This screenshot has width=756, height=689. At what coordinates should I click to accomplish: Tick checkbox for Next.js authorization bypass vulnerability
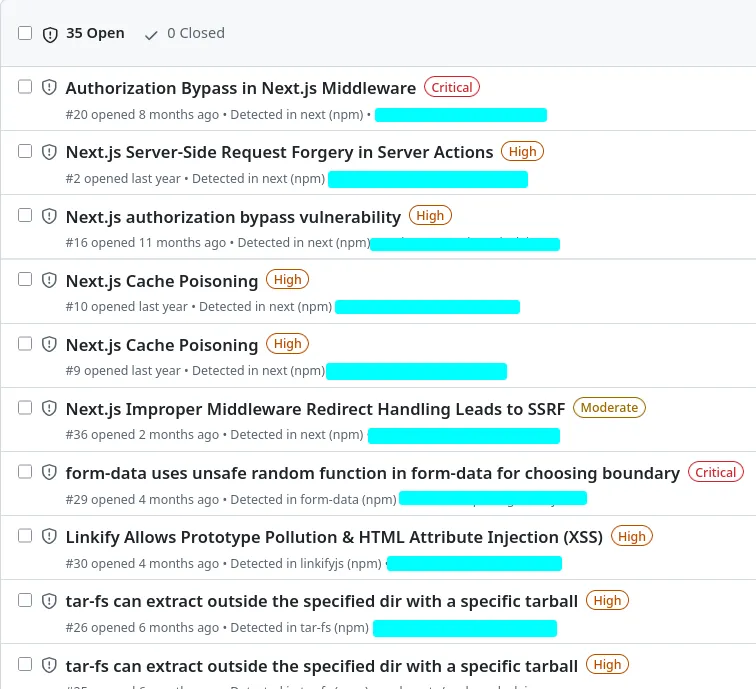25,215
